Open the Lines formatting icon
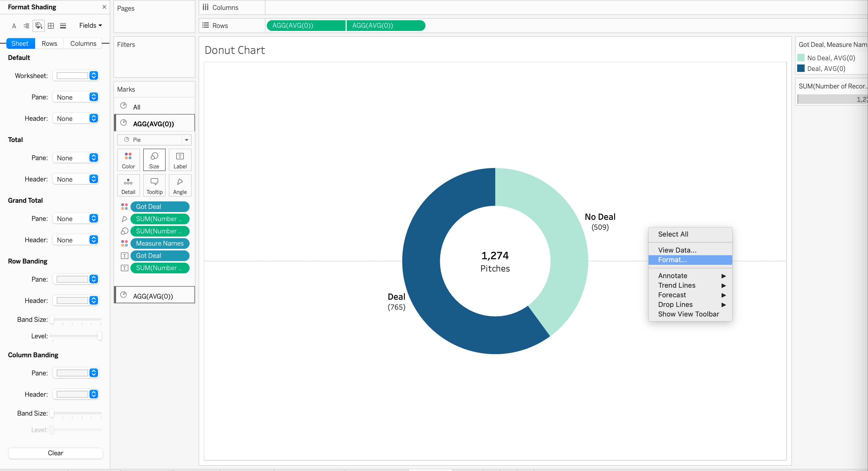The height and width of the screenshot is (471, 868). (x=63, y=26)
